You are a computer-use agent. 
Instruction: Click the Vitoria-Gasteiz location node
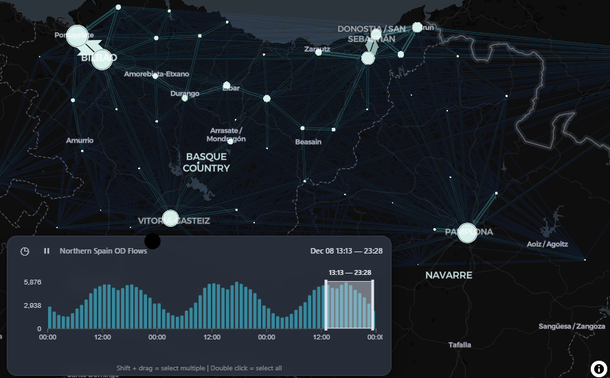click(170, 218)
